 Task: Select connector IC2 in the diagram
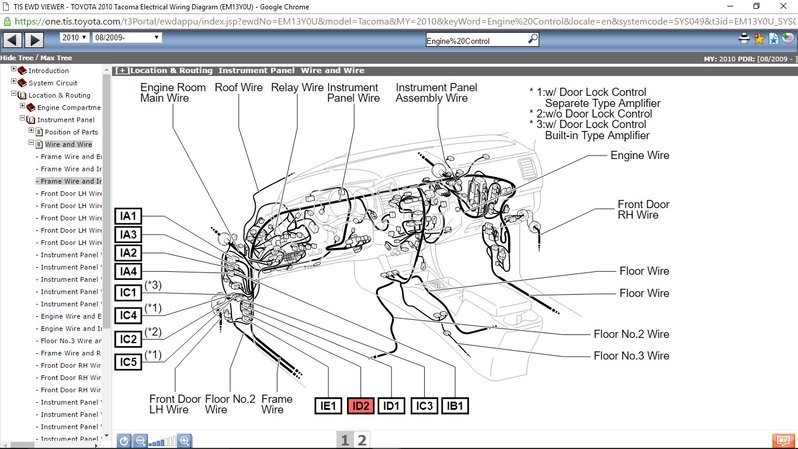click(128, 339)
